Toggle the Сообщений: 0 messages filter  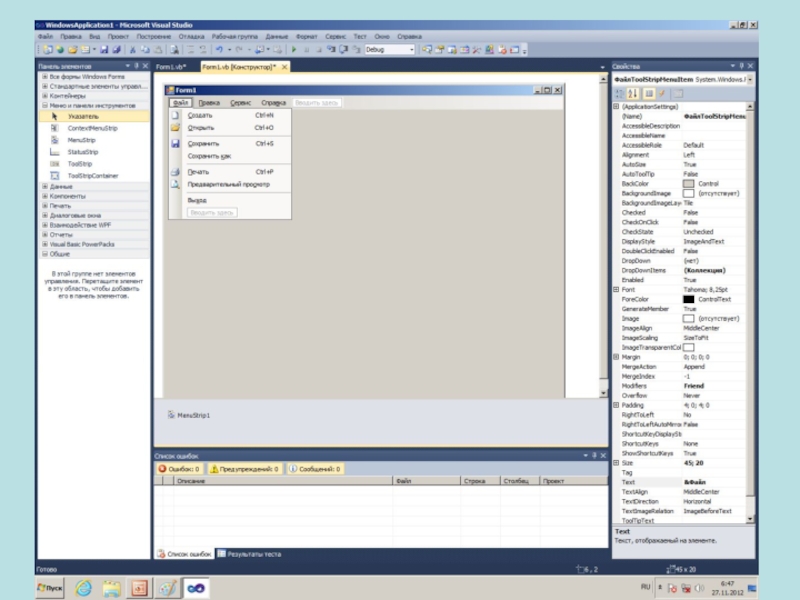tap(316, 468)
